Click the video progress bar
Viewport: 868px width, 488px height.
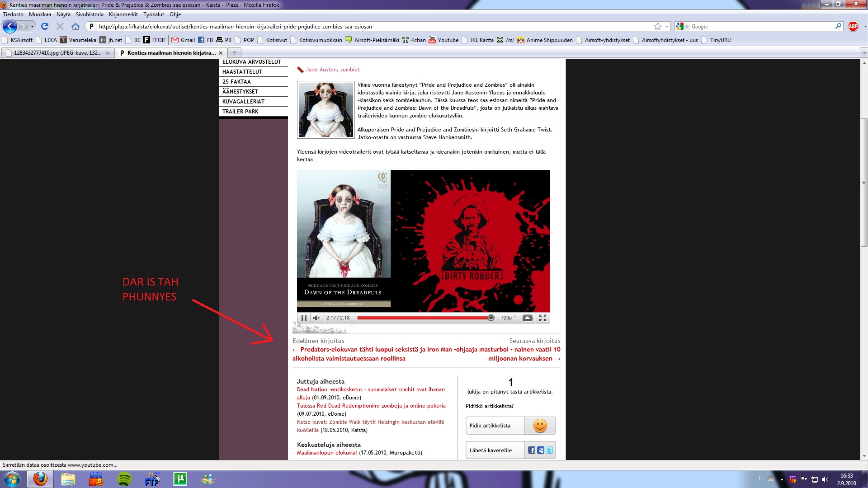423,318
